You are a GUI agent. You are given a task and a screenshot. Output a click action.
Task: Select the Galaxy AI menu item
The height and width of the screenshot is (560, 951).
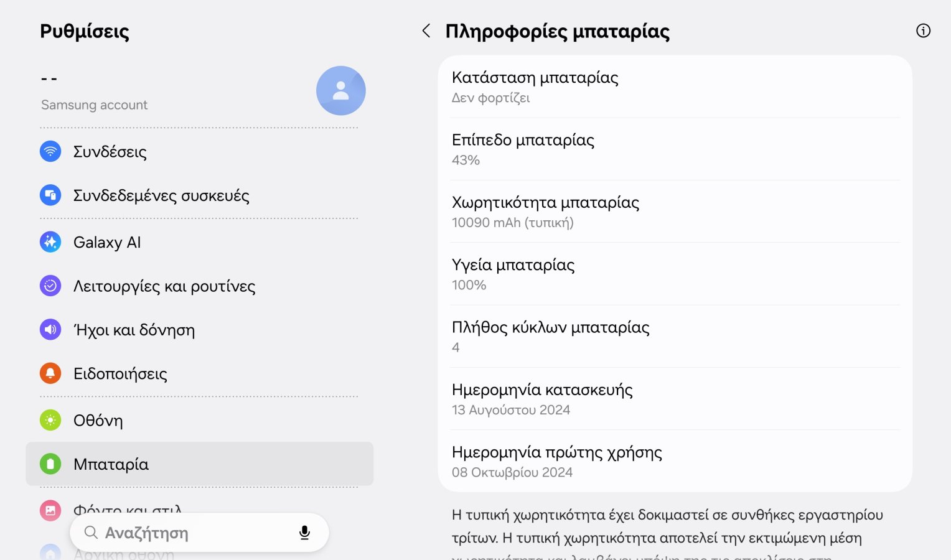[x=199, y=242]
